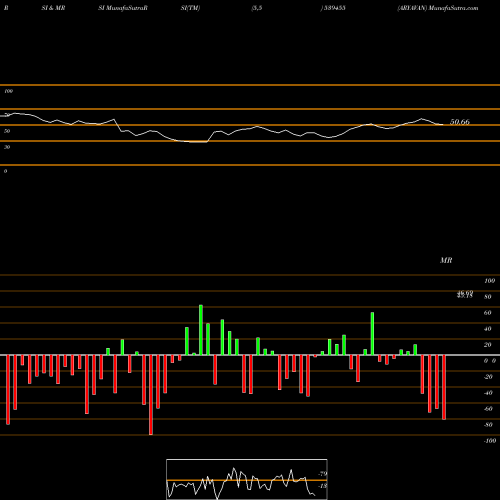
Task: Click the '40' label on MR axis
Action: tap(488, 329)
